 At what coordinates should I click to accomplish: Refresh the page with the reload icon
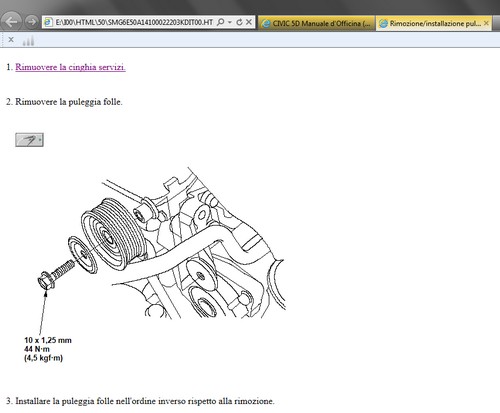pos(239,22)
